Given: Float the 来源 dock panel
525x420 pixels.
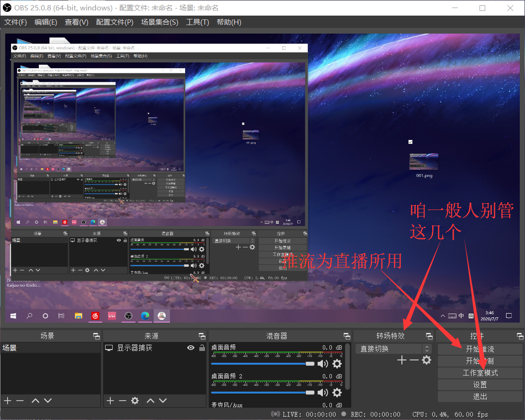Looking at the screenshot, I should click(x=202, y=336).
